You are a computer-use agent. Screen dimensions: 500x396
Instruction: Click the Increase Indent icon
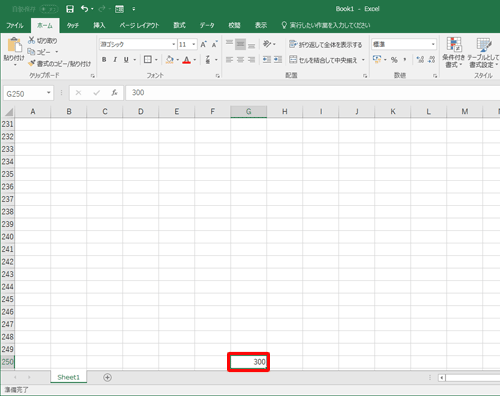(278, 60)
